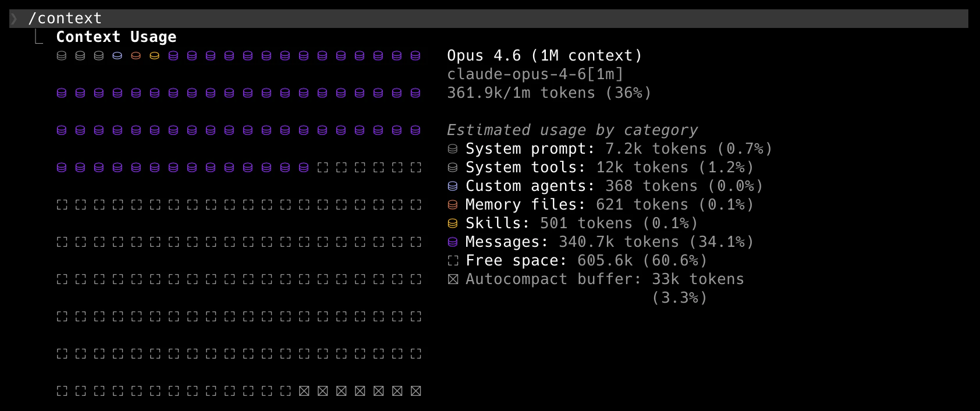Click the yellow Skills legend icon
This screenshot has height=411, width=980.
(x=453, y=224)
